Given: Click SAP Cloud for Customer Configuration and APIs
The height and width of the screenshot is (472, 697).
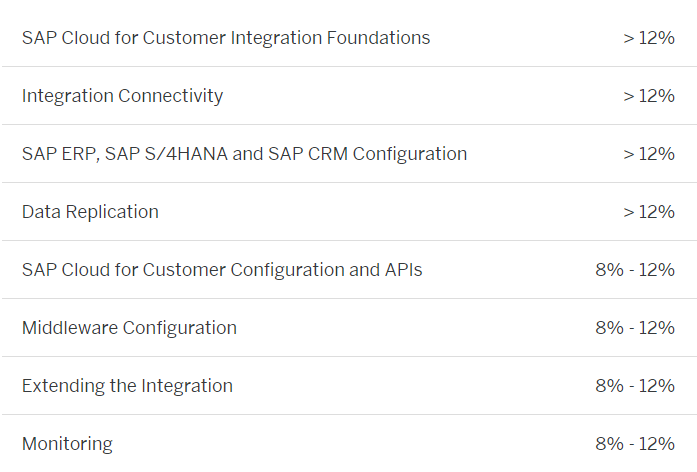Looking at the screenshot, I should pos(222,270).
